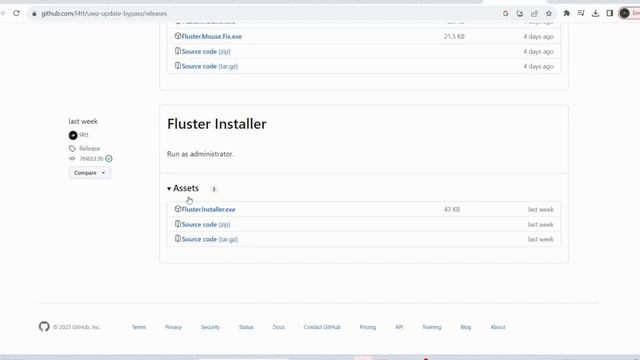Open the API footer link
This screenshot has height=360, width=640.
click(x=399, y=327)
